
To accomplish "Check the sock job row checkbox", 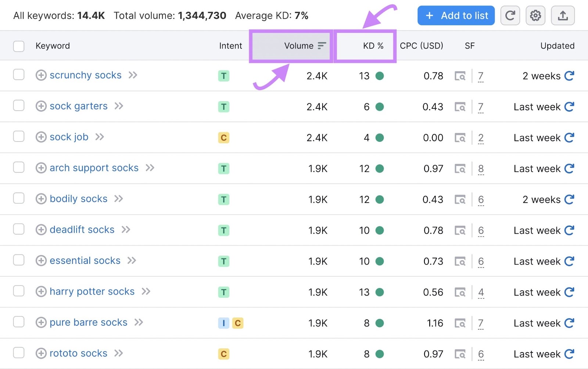I will click(x=19, y=136).
